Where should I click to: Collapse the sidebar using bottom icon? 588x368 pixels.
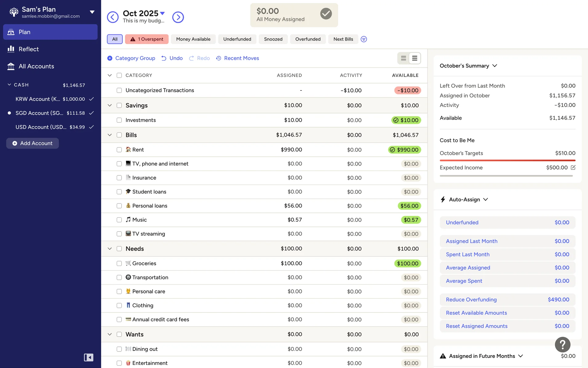89,357
